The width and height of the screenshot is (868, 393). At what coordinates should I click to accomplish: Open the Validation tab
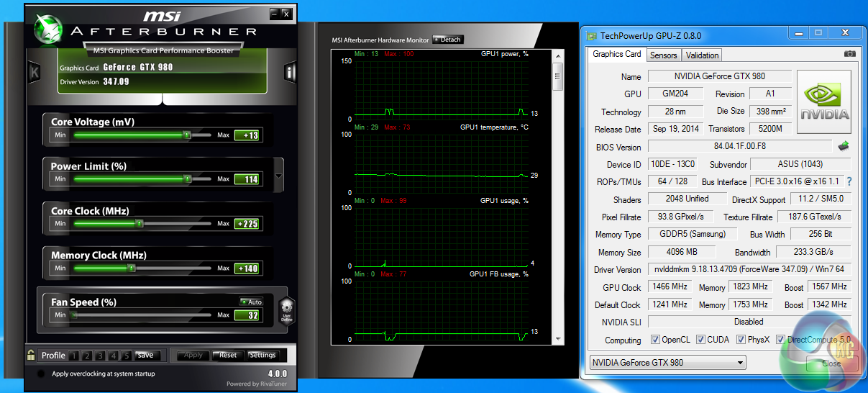point(702,55)
